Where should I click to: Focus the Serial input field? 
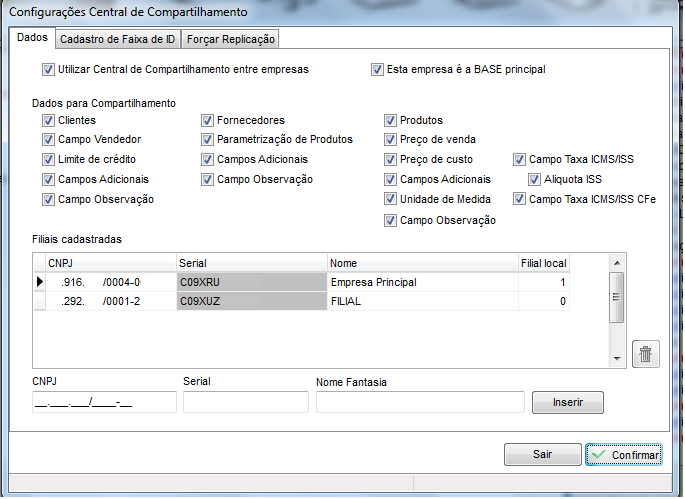245,402
